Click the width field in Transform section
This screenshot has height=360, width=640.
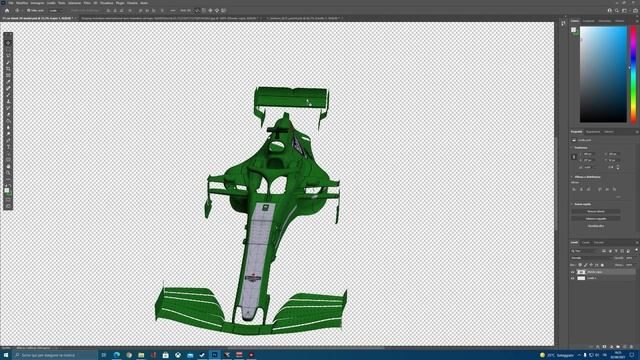click(588, 154)
